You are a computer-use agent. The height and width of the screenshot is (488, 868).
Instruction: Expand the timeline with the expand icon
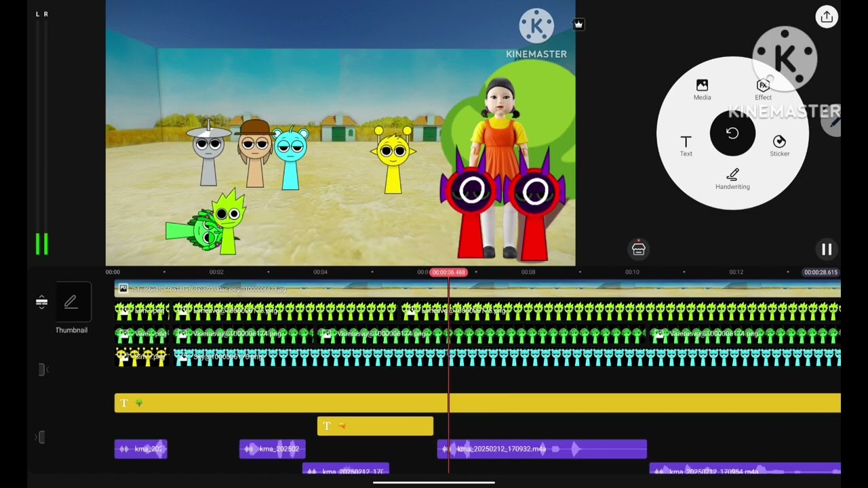tap(41, 302)
